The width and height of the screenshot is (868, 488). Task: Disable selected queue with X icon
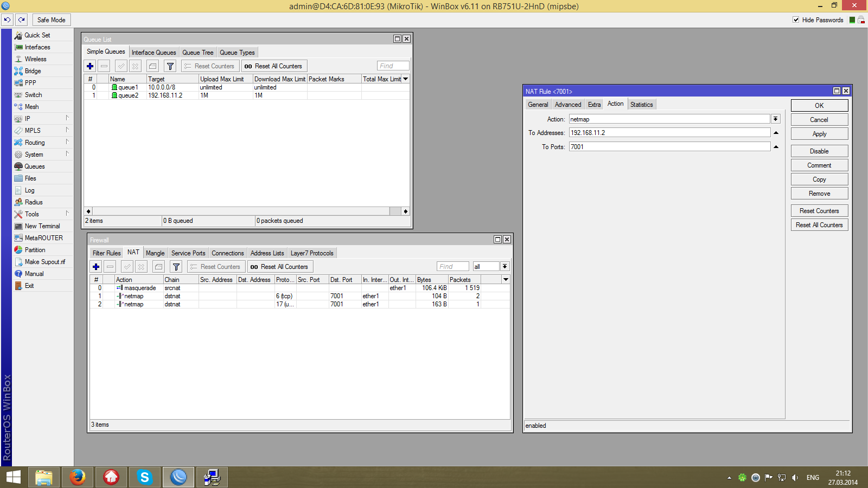pos(135,66)
